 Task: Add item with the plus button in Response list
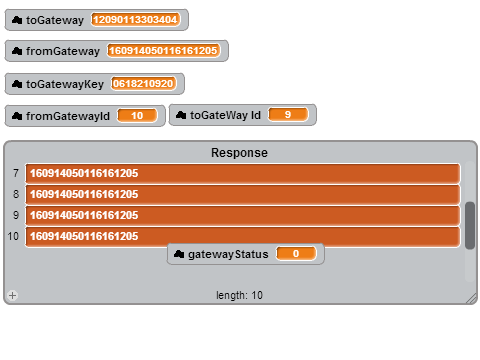pos(12,295)
